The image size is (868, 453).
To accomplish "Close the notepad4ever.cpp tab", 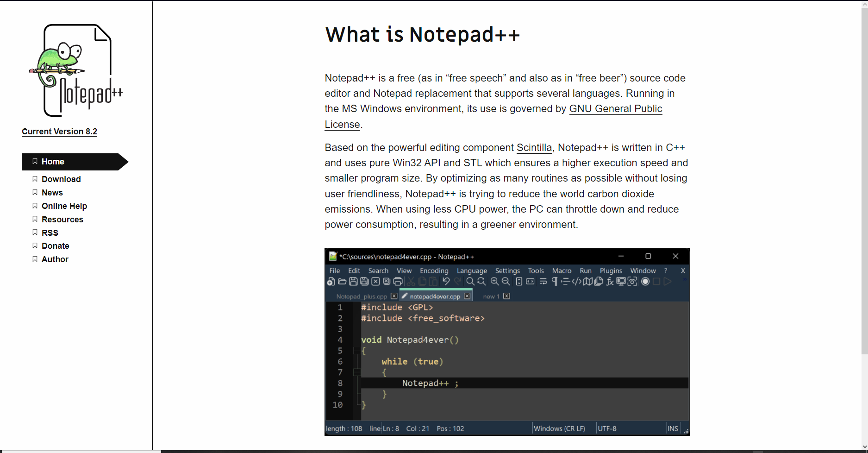I will (467, 296).
